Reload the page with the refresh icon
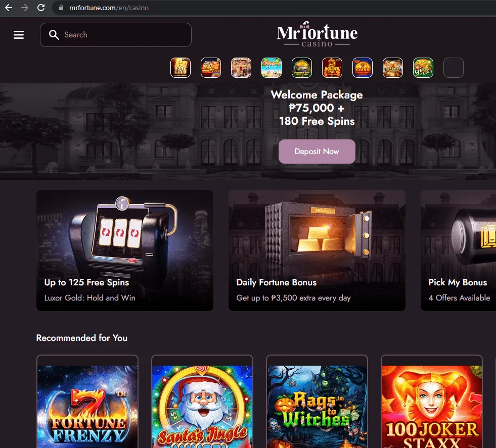The image size is (496, 448). click(41, 8)
